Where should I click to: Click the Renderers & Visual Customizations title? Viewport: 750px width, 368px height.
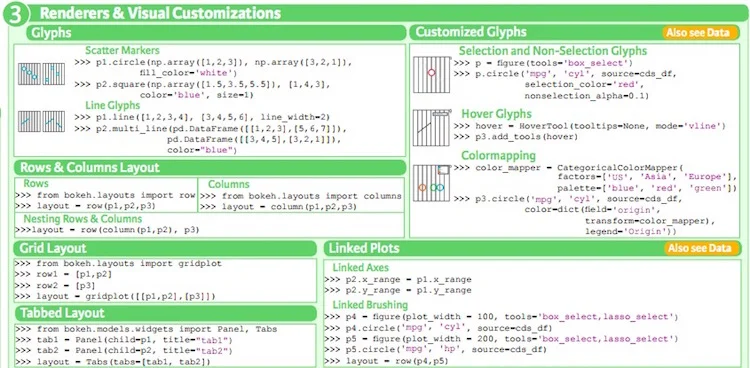[x=160, y=13]
